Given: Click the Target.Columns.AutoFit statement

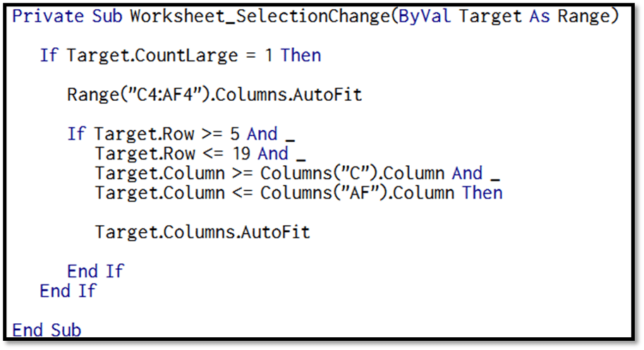Looking at the screenshot, I should click(x=202, y=231).
